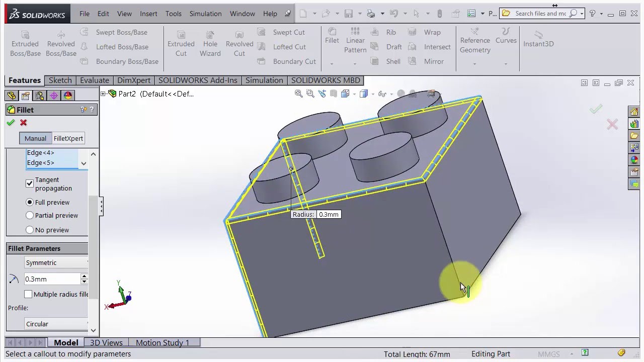
Task: Open the View Palette icon in task pane
Action: tap(634, 148)
